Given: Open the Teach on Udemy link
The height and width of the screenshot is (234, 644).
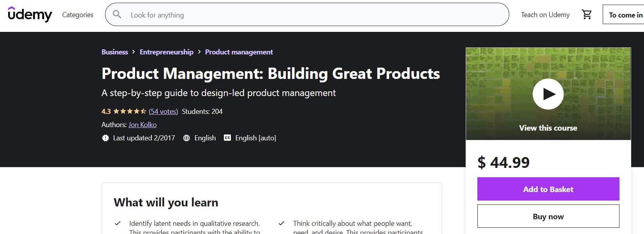Looking at the screenshot, I should tap(545, 15).
